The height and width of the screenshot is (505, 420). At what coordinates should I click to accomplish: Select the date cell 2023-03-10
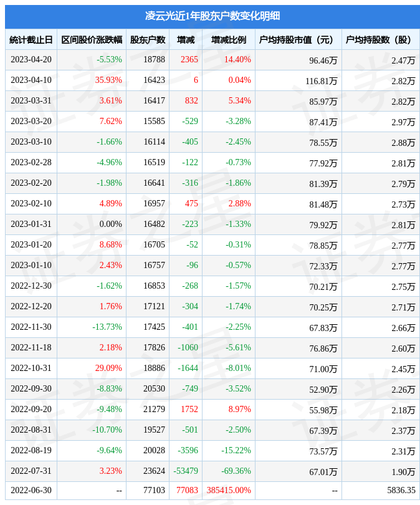tap(31, 142)
